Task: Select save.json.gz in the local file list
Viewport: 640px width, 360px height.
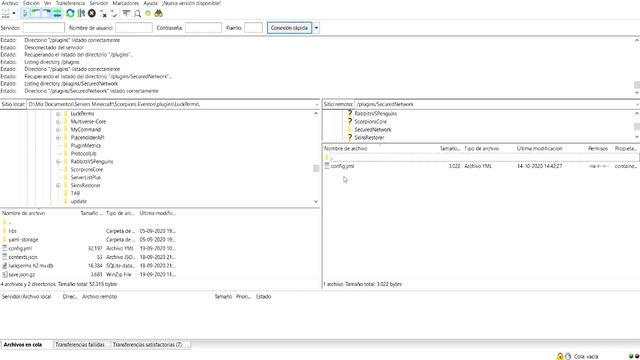Action: pos(21,275)
